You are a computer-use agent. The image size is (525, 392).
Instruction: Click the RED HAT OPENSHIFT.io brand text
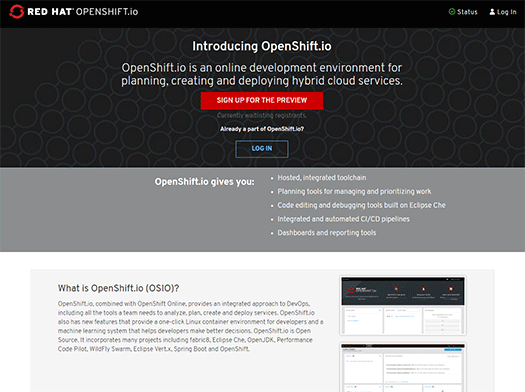[x=83, y=12]
